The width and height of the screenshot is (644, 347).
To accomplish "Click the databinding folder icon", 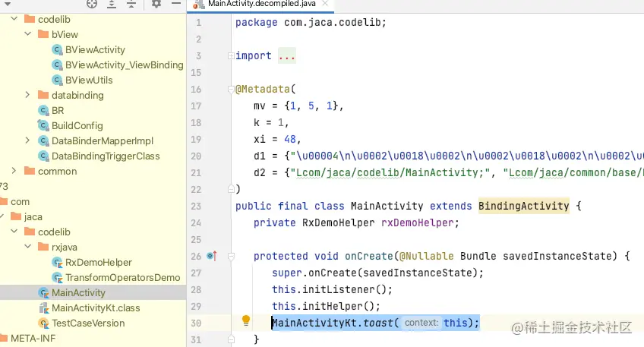I will (x=43, y=95).
